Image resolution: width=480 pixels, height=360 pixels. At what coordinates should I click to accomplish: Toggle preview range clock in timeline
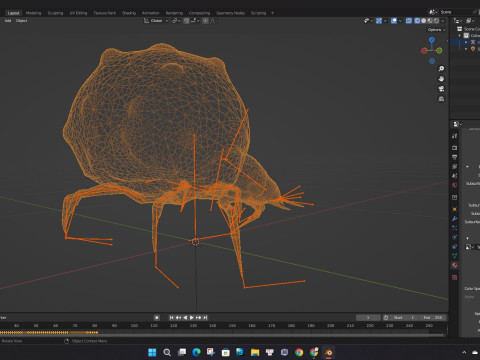(x=386, y=318)
